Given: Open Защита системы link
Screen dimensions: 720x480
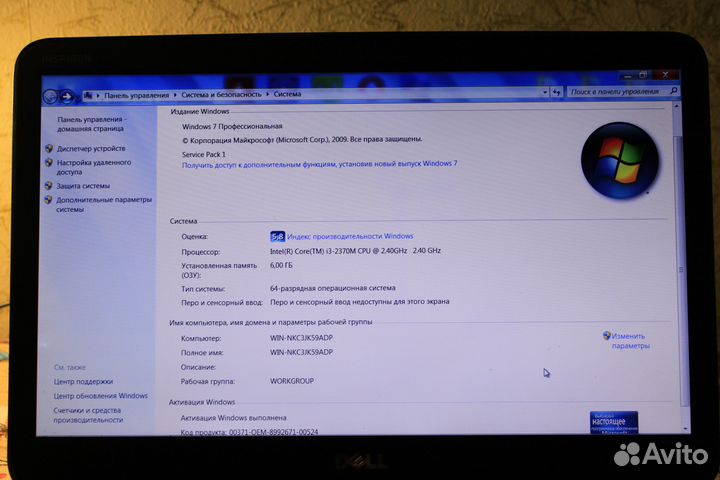Looking at the screenshot, I should (83, 186).
